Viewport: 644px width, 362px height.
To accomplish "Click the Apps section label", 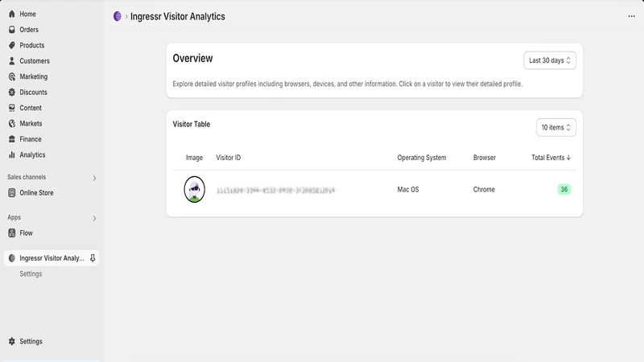I will (14, 217).
